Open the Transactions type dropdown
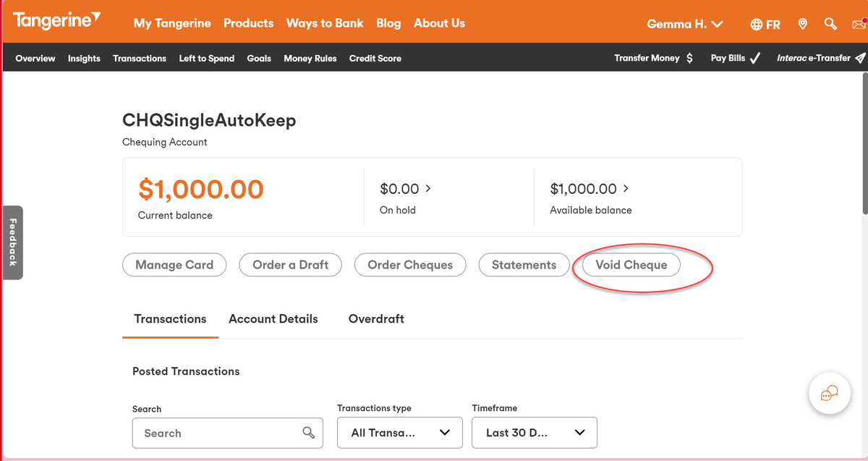 tap(400, 433)
